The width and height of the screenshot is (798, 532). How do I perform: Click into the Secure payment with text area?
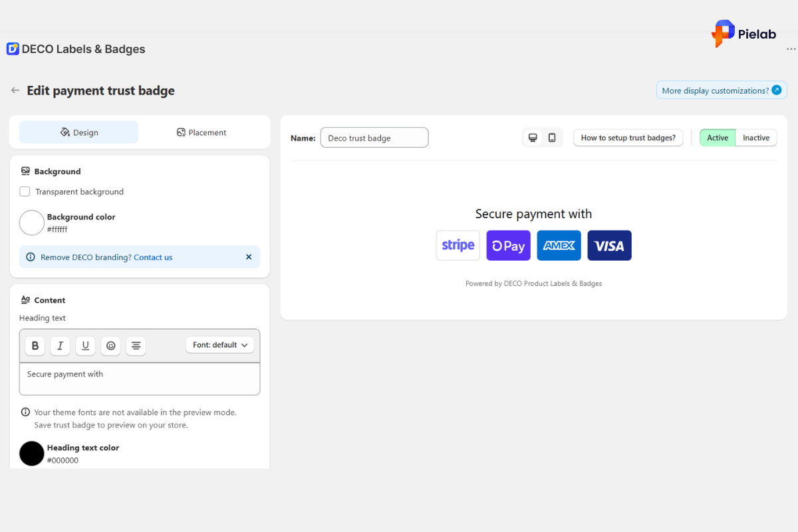140,379
